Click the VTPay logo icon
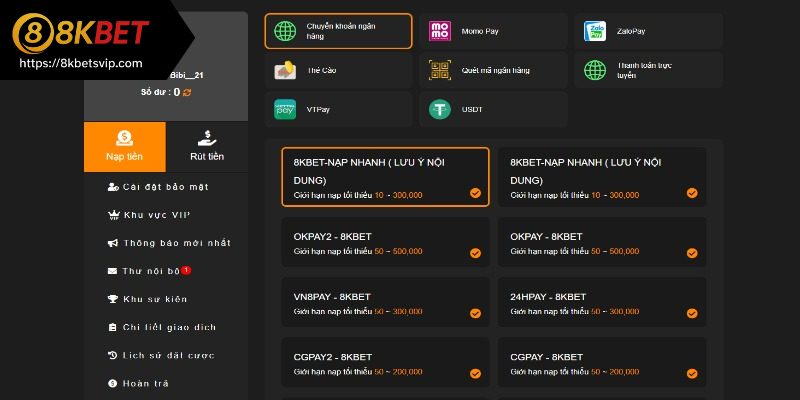The image size is (800, 400). (285, 109)
